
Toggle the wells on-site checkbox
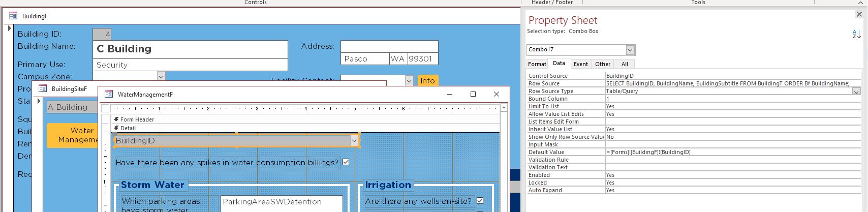(x=480, y=201)
